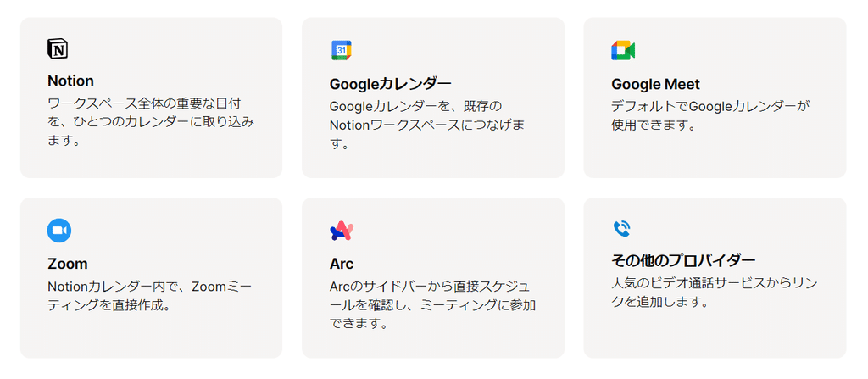Select the Zoom heading text
The height and width of the screenshot is (379, 868).
click(68, 263)
